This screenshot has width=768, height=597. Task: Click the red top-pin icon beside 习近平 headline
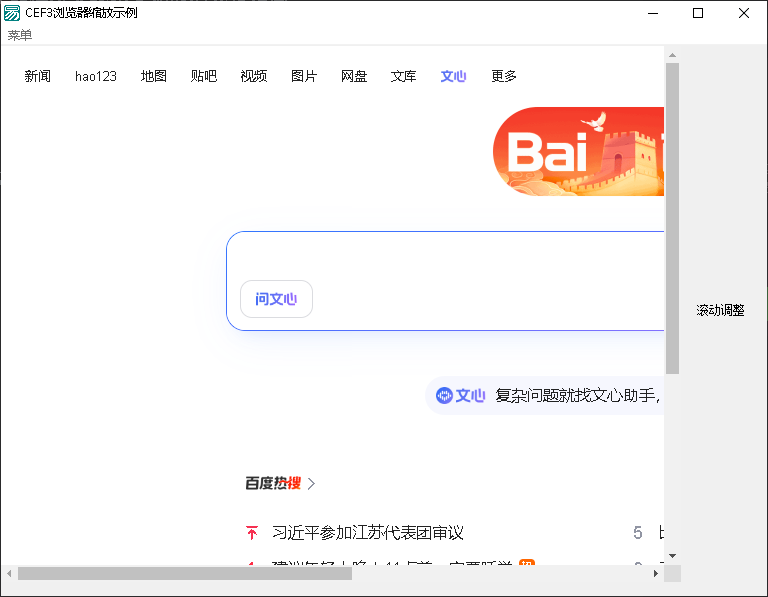tap(252, 532)
